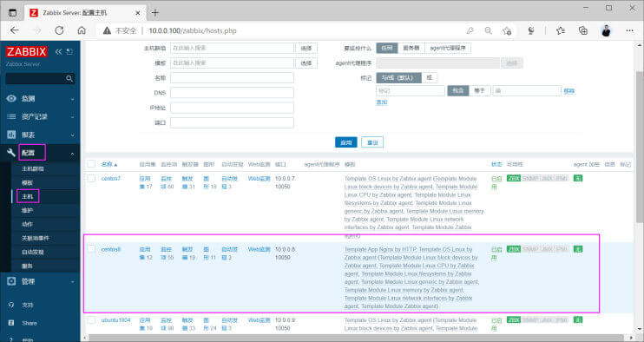Open the browser settings three-dots menu

629,30
